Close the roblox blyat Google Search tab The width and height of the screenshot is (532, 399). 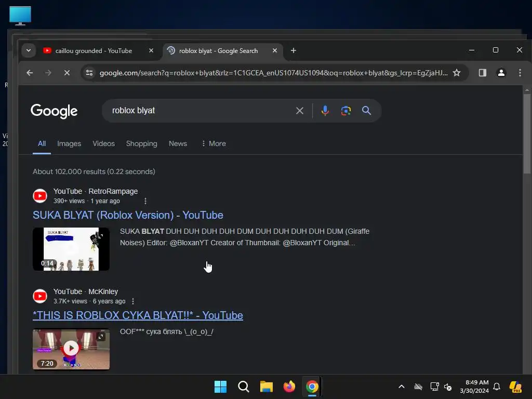click(275, 50)
